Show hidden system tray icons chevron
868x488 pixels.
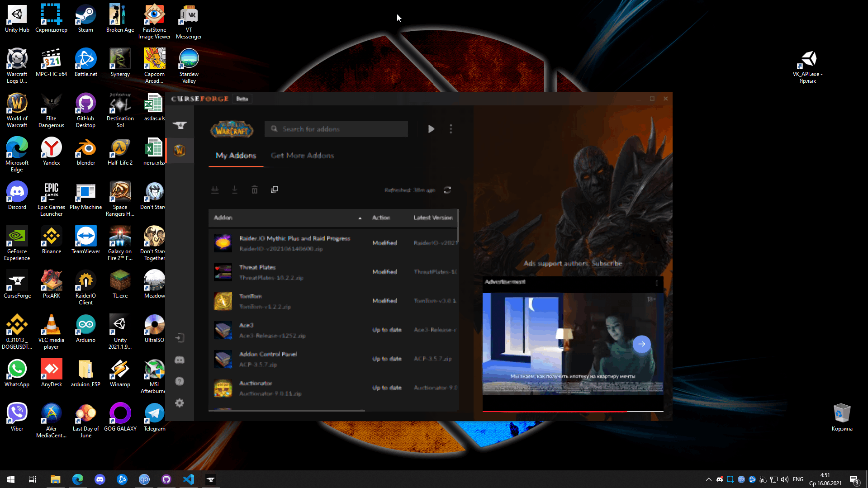pyautogui.click(x=708, y=479)
